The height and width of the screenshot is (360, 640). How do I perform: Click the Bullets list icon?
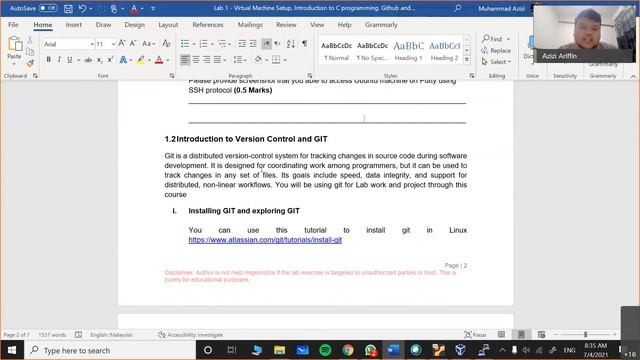tap(185, 44)
